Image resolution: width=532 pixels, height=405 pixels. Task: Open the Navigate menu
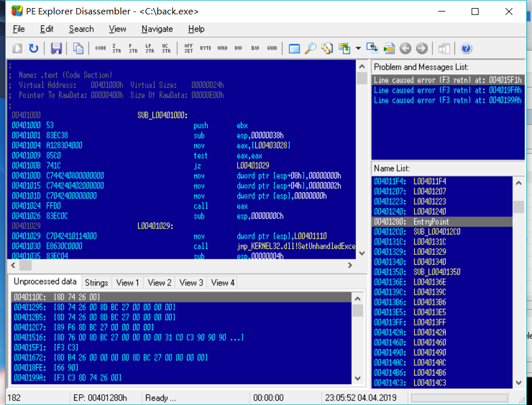(x=157, y=29)
